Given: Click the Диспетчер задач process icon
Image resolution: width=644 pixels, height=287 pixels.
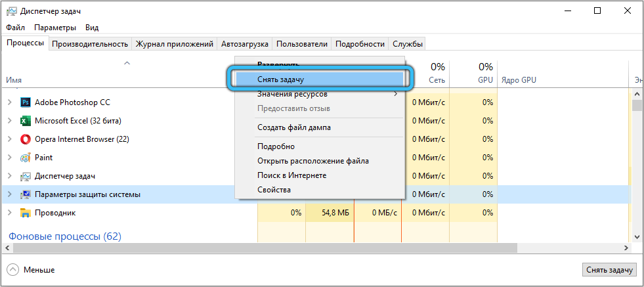Looking at the screenshot, I should point(26,176).
